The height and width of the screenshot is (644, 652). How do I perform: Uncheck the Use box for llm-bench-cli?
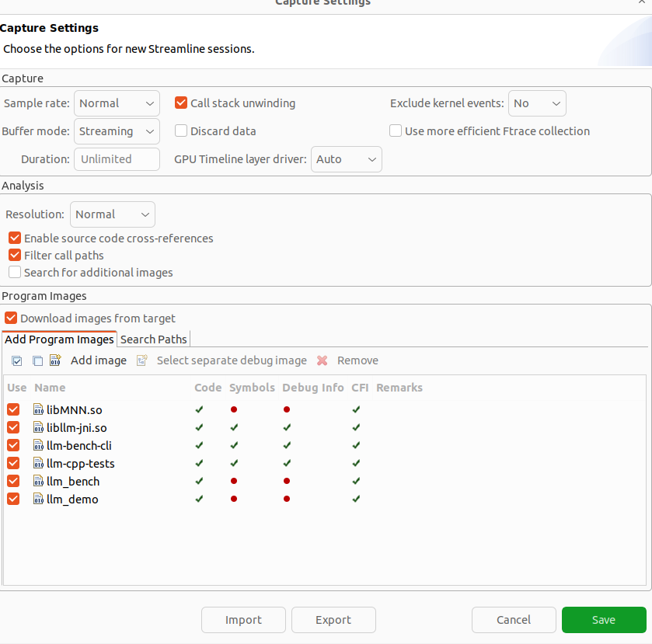13,445
